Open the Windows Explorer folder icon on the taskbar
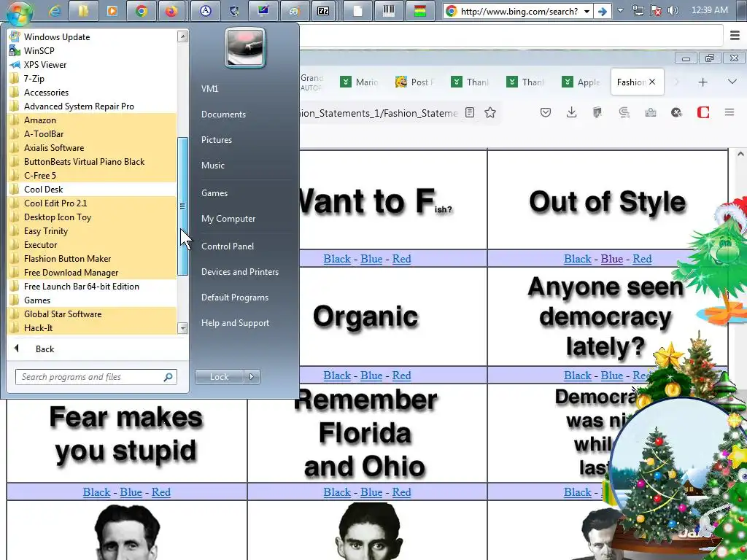 83,11
